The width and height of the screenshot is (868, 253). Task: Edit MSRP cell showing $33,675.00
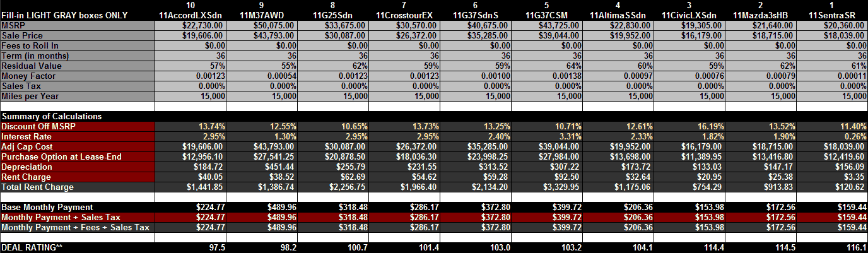click(334, 25)
